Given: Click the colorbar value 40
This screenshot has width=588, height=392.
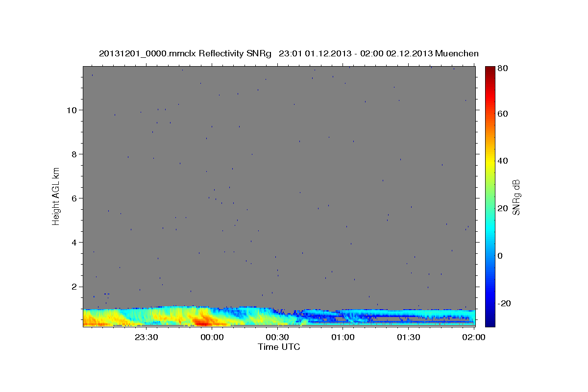Looking at the screenshot, I should click(502, 161).
